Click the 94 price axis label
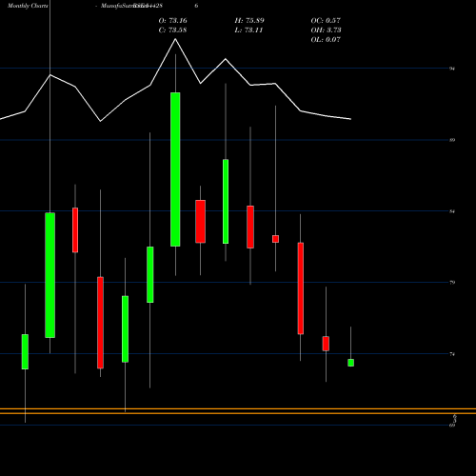 452,69
